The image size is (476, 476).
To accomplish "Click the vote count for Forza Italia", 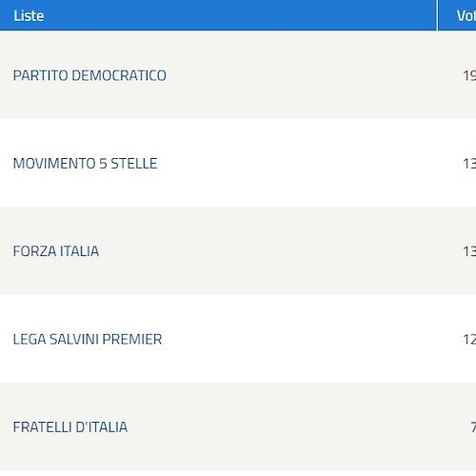I will point(469,251).
